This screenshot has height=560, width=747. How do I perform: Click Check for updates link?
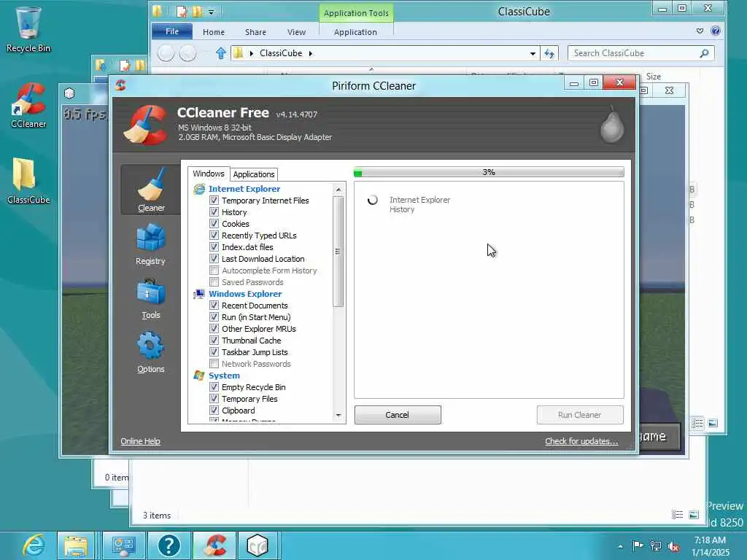[x=581, y=441]
